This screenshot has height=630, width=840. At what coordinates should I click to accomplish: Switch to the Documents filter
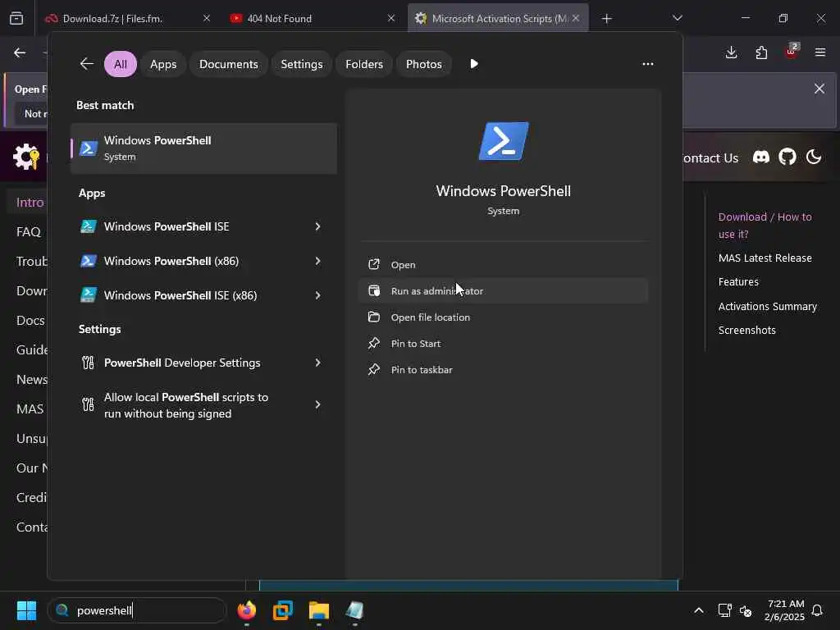tap(229, 64)
